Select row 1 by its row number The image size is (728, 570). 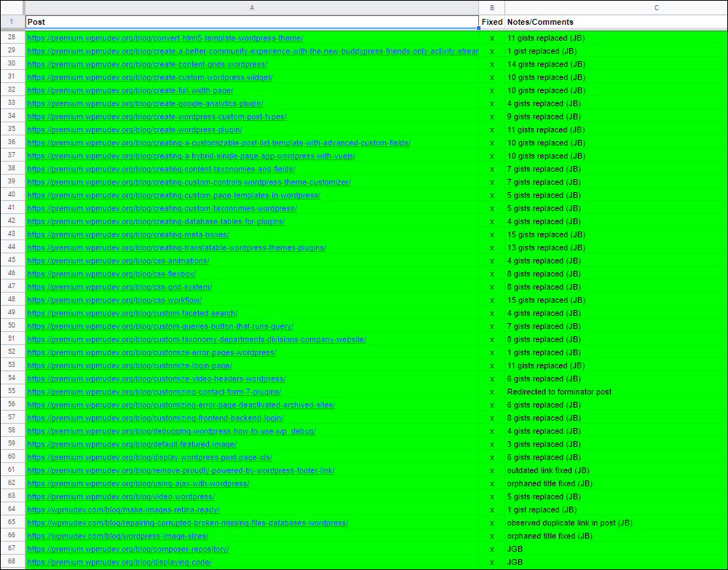[12, 22]
